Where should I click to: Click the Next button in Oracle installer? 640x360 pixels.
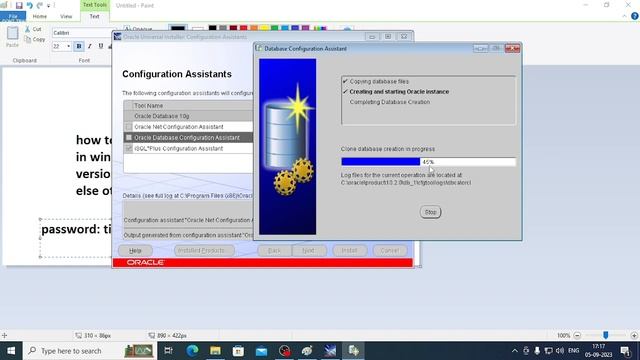pyautogui.click(x=309, y=251)
